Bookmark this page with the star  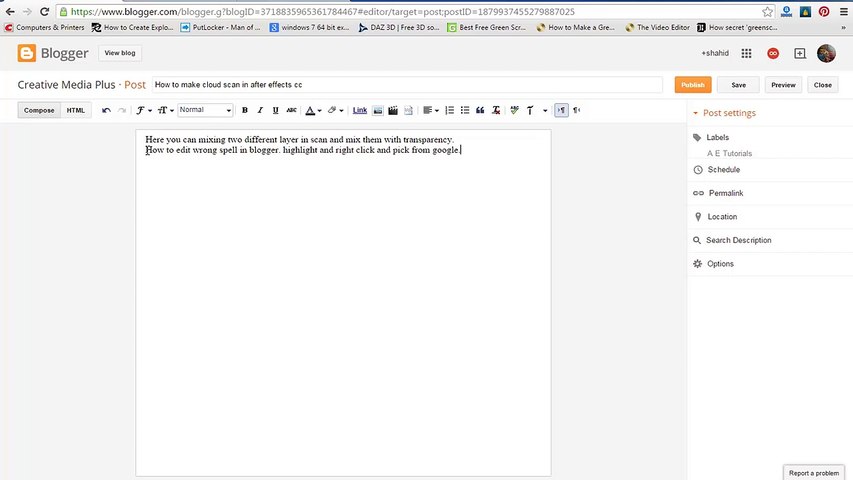tap(767, 11)
